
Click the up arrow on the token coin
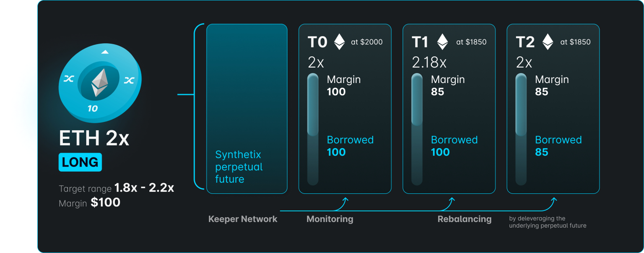point(105,52)
